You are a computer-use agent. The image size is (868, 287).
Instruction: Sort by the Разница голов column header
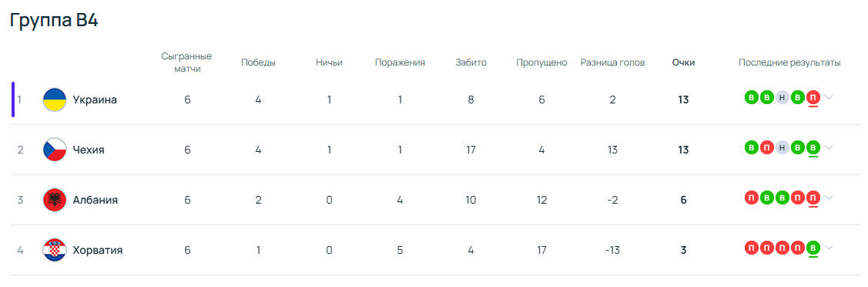pyautogui.click(x=612, y=62)
